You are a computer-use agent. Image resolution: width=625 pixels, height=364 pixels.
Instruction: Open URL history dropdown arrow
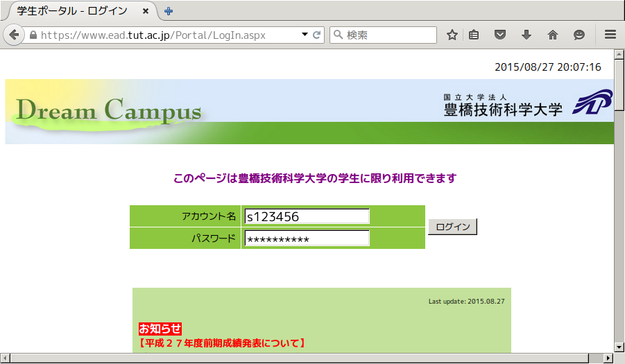point(305,35)
